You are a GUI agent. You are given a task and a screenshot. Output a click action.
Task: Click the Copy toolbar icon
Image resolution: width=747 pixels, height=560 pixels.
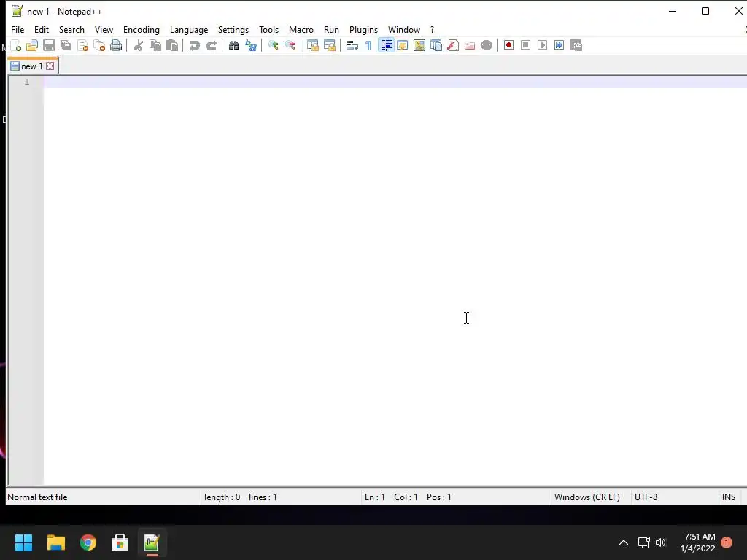(155, 45)
